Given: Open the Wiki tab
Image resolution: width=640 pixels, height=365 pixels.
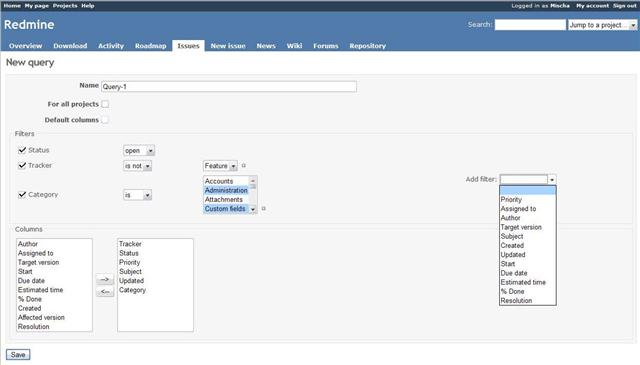Looking at the screenshot, I should [x=294, y=46].
